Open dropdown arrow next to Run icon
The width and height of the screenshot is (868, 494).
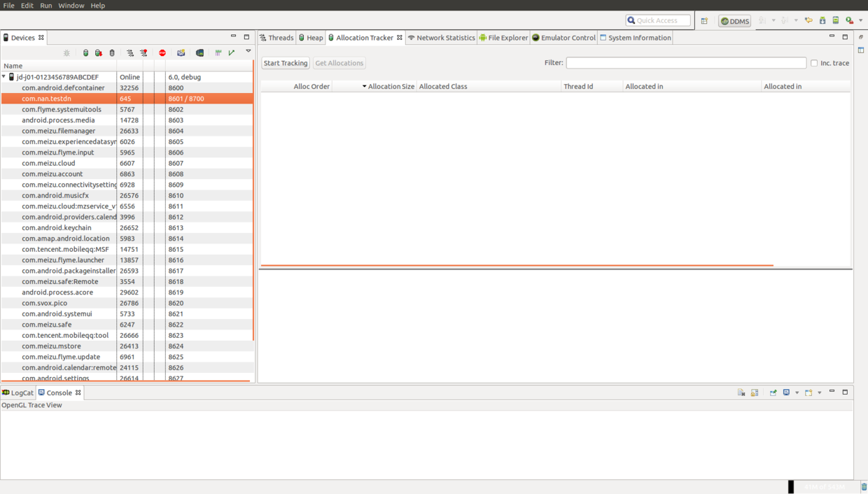(860, 20)
